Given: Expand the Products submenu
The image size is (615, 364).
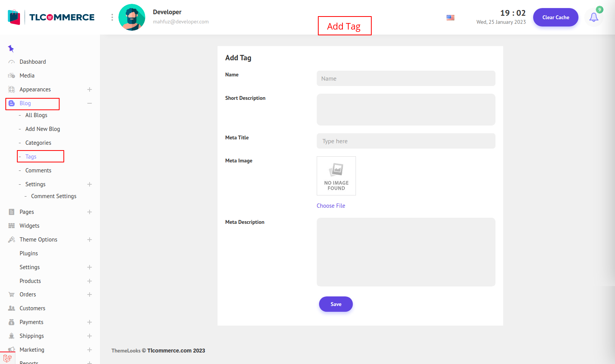Looking at the screenshot, I should coord(90,281).
